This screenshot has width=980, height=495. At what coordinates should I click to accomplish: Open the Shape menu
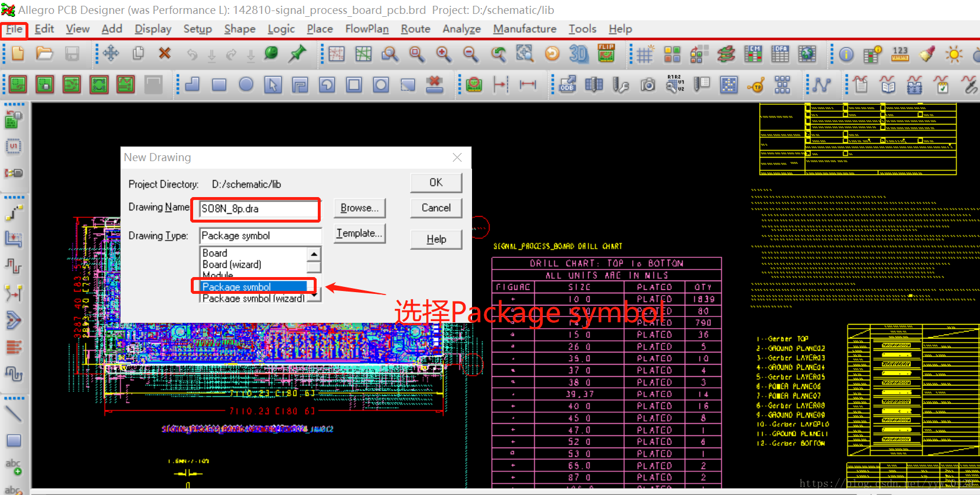(x=240, y=29)
